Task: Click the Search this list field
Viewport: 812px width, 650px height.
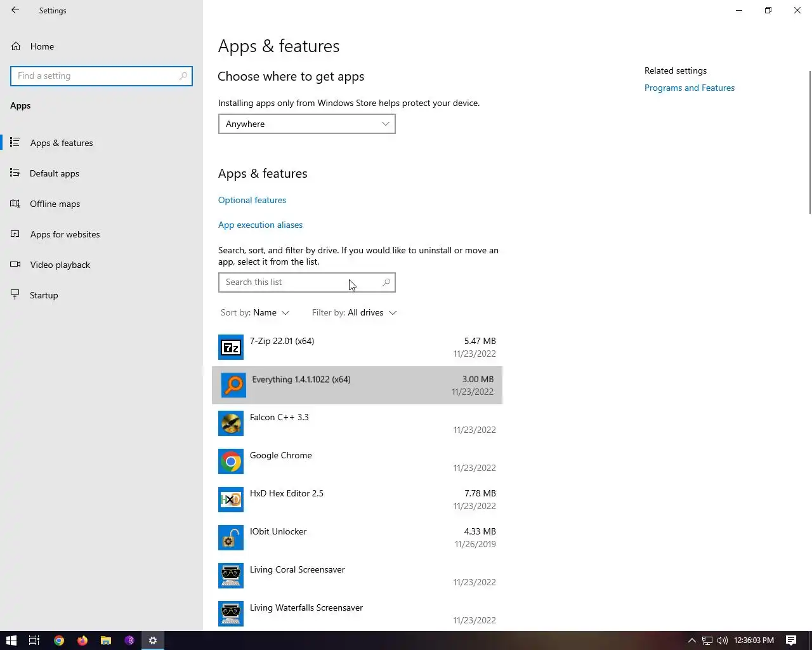Action: coord(307,282)
